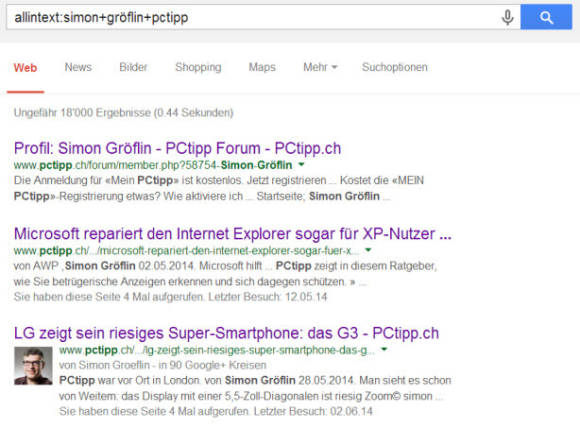This screenshot has width=580, height=428.
Task: Click the in 90 Google+ Kreisen link
Action: pos(212,365)
